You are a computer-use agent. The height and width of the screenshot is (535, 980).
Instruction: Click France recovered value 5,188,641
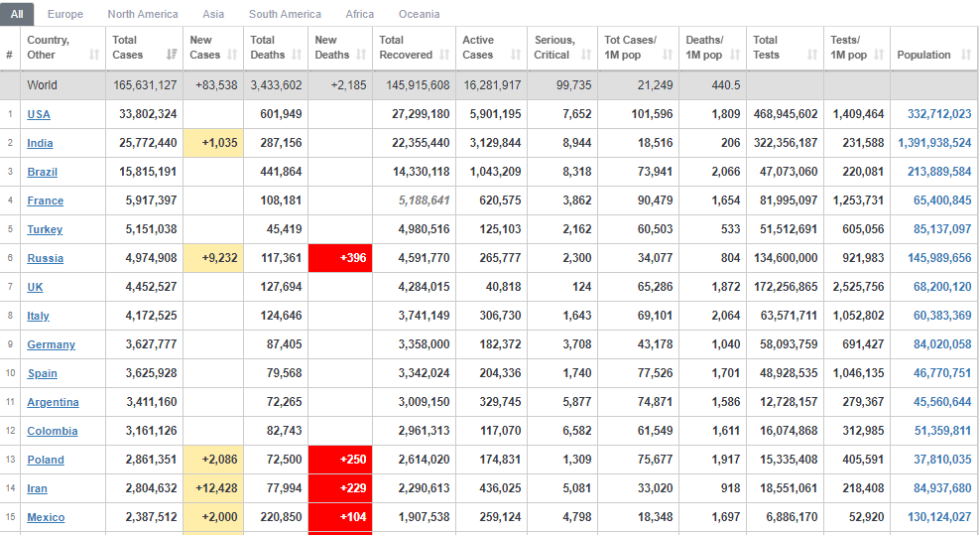(x=424, y=201)
